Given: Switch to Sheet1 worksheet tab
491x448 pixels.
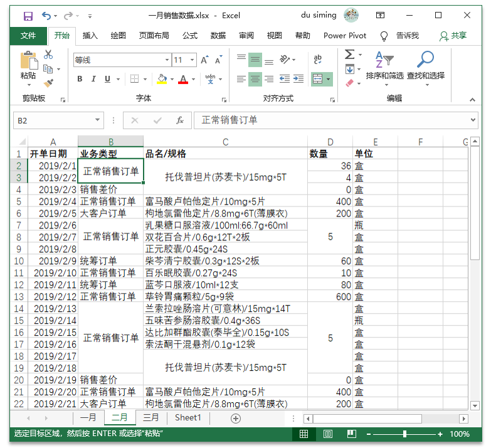Looking at the screenshot, I should click(x=188, y=418).
